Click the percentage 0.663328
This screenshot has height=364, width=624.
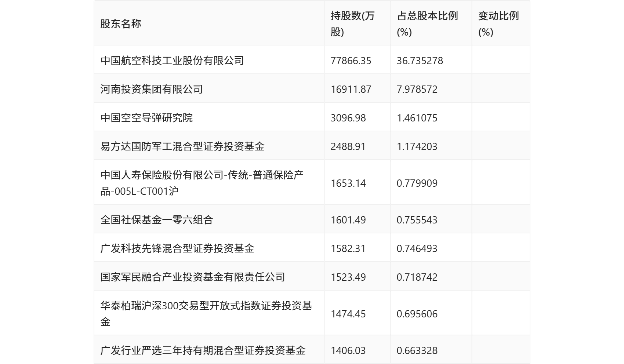tap(417, 350)
